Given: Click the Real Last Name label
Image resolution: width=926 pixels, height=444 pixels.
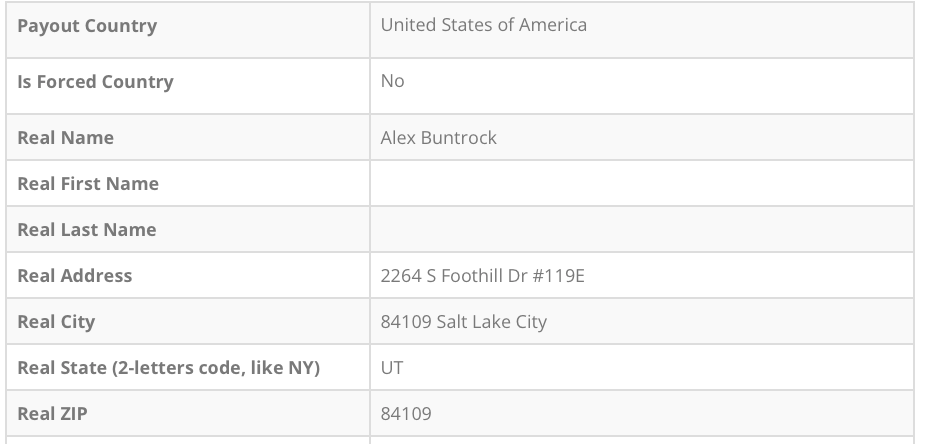Looking at the screenshot, I should coord(87,230).
